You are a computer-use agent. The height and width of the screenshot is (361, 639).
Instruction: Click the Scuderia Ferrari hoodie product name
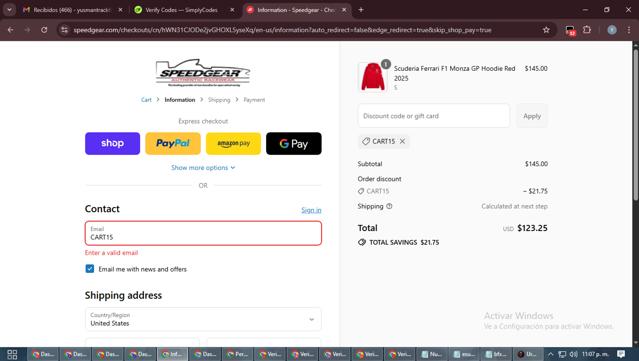click(x=454, y=73)
